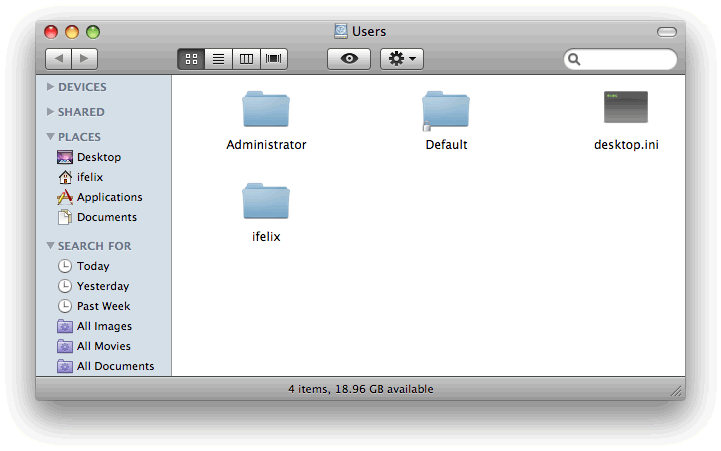Expand the DEVICES sidebar section
The image size is (721, 451).
click(x=50, y=87)
